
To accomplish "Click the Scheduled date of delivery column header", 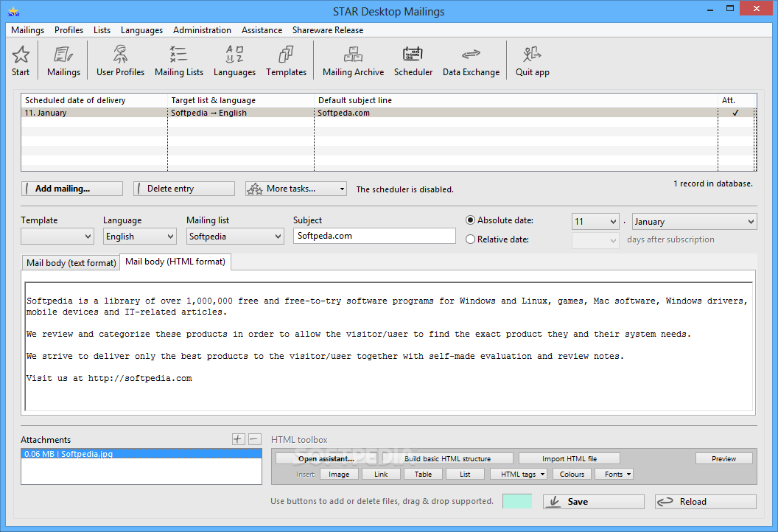I will coord(94,100).
